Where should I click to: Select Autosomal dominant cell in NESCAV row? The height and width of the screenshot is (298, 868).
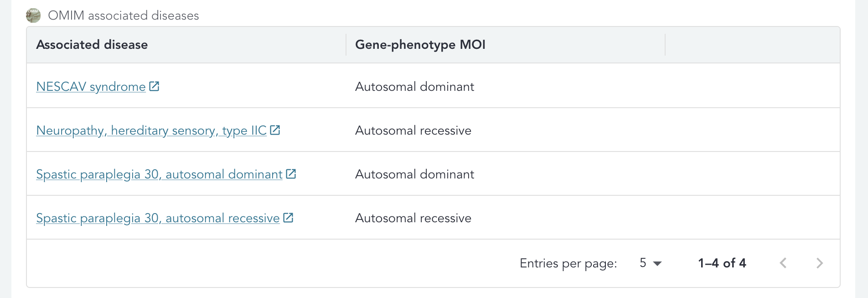pyautogui.click(x=414, y=87)
